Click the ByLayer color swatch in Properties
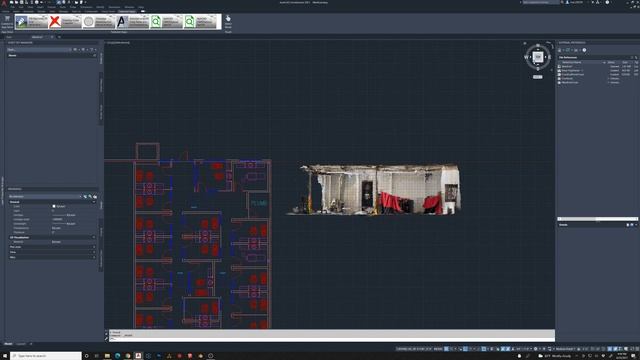Viewport: 640px width, 360px height. click(54, 207)
